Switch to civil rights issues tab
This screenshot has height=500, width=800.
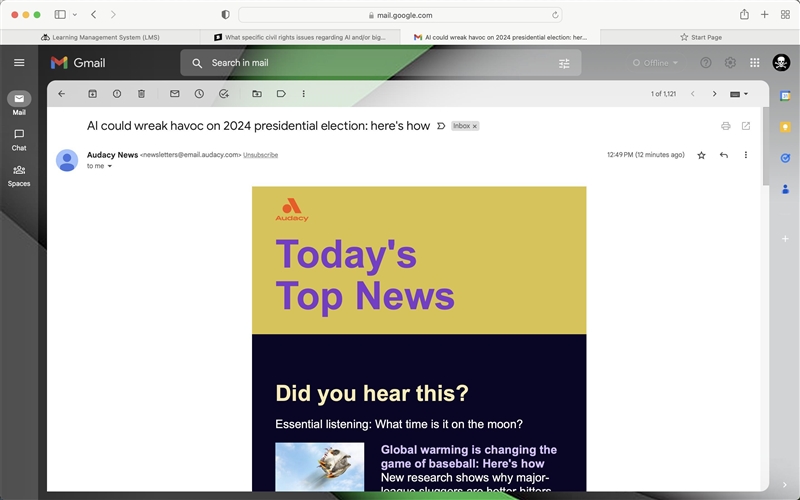tap(300, 37)
